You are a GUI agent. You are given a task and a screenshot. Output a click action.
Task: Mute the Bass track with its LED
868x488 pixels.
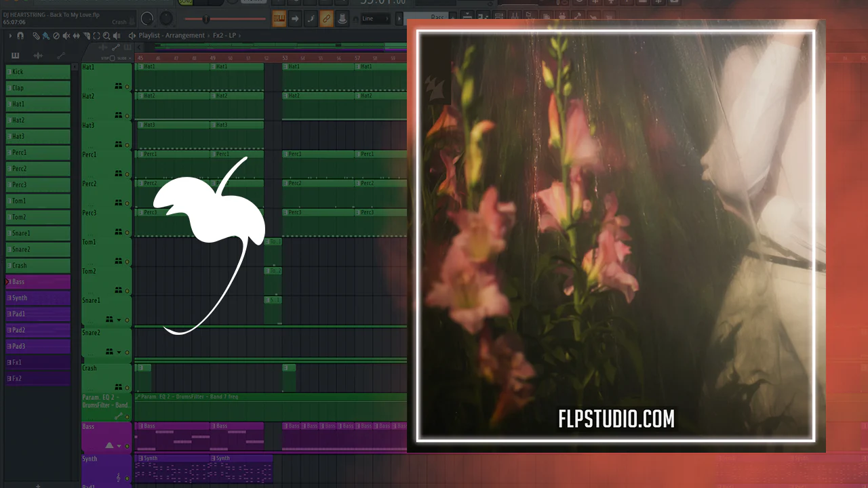coord(127,446)
